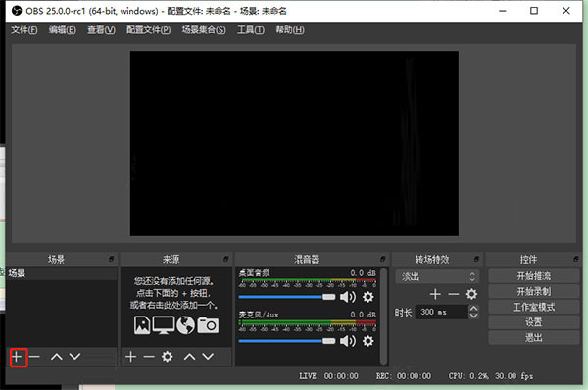Click the 300 ms duration field
588x390 pixels.
tap(442, 312)
